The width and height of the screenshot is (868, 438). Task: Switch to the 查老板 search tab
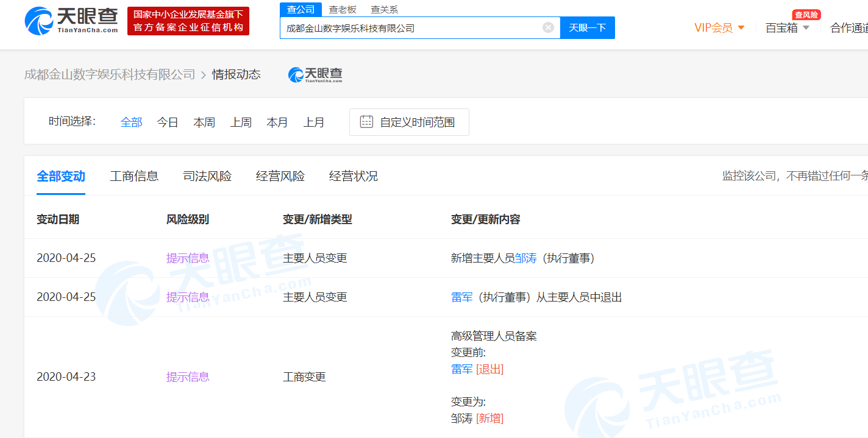[x=343, y=9]
